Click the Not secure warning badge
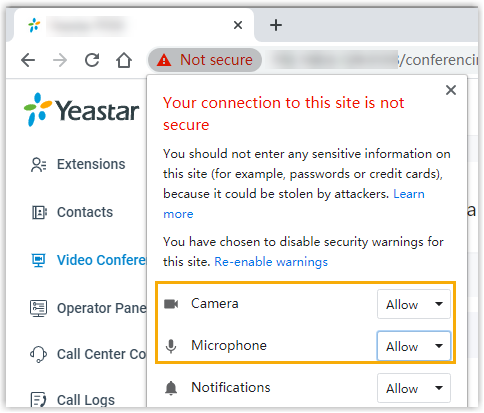484x413 pixels. pyautogui.click(x=205, y=60)
